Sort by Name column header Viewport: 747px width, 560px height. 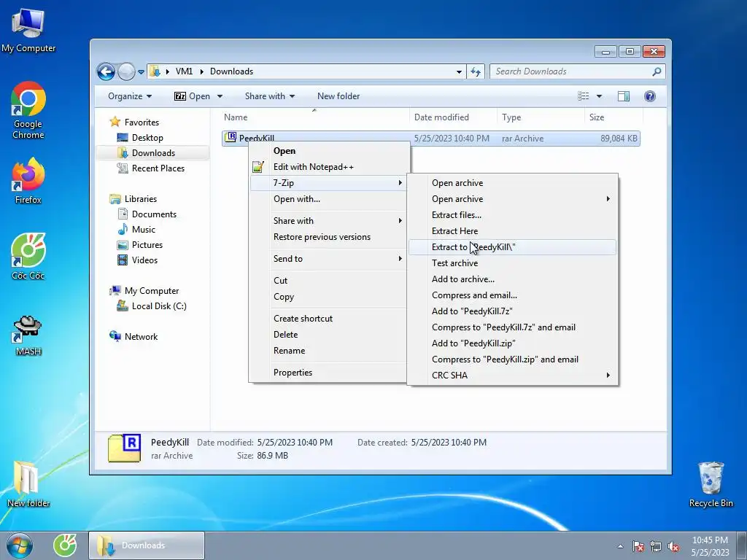[x=314, y=117]
